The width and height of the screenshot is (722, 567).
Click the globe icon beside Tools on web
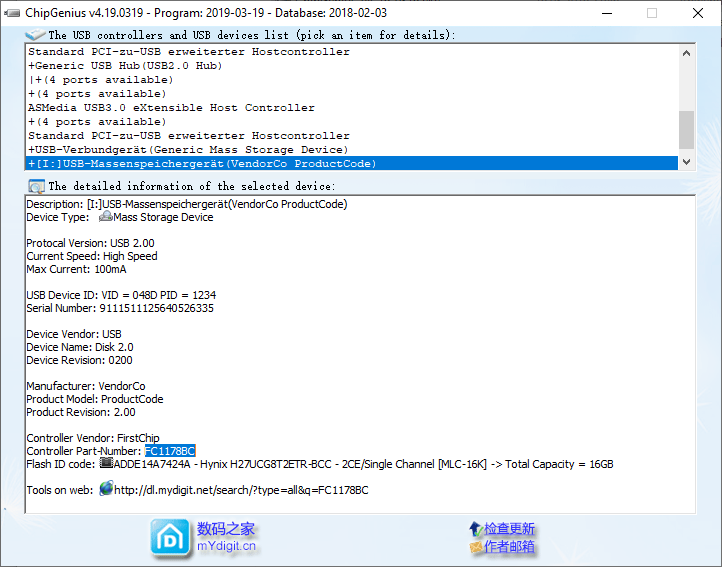[106, 489]
